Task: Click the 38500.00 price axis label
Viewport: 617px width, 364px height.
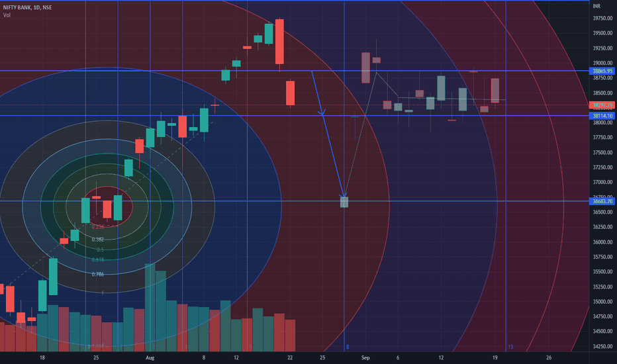Action: click(602, 93)
